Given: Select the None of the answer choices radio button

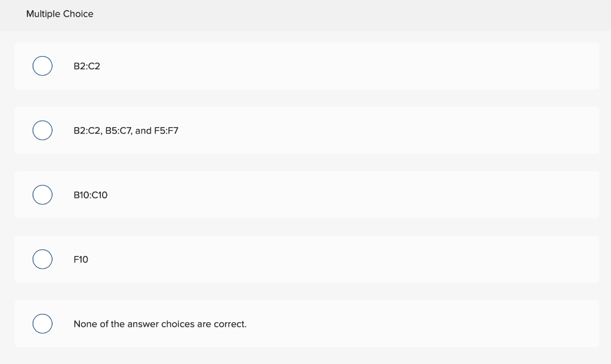Looking at the screenshot, I should 42,323.
